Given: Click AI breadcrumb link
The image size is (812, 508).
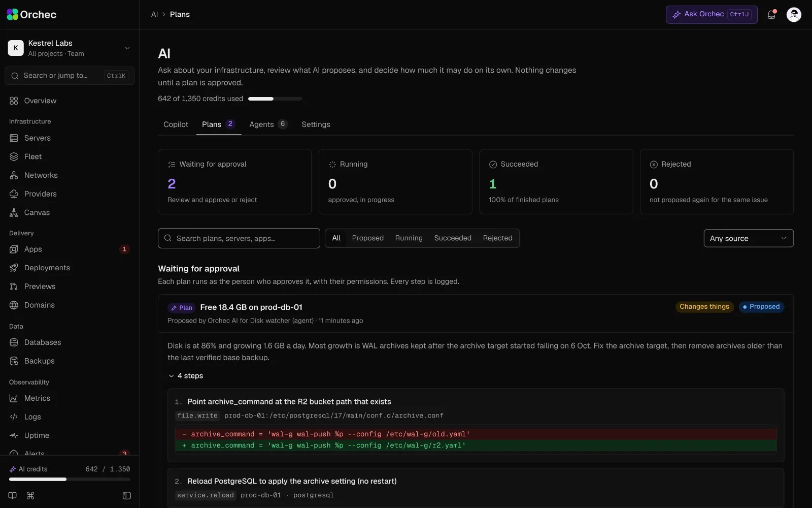Looking at the screenshot, I should coord(154,14).
